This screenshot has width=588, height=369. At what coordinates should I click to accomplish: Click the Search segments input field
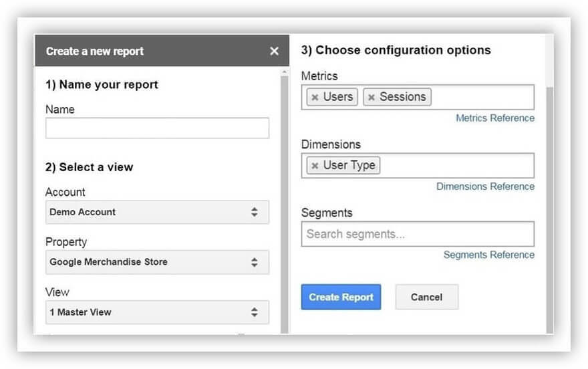pyautogui.click(x=418, y=234)
